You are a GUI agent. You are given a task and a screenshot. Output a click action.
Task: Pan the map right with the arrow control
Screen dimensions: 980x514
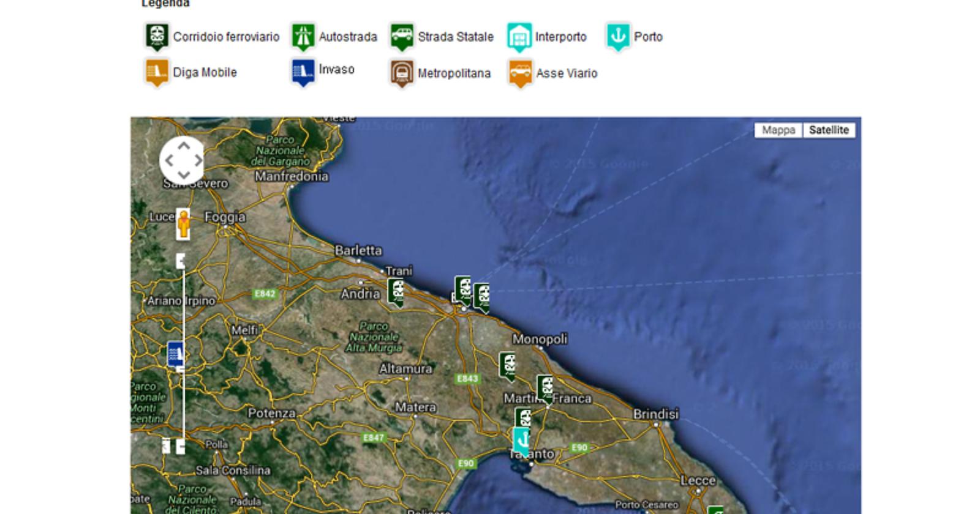198,160
